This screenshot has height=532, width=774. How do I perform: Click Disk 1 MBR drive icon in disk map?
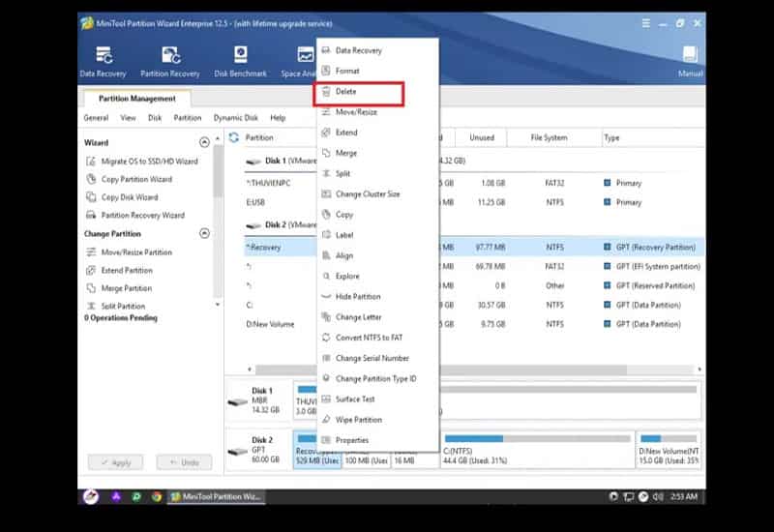238,401
